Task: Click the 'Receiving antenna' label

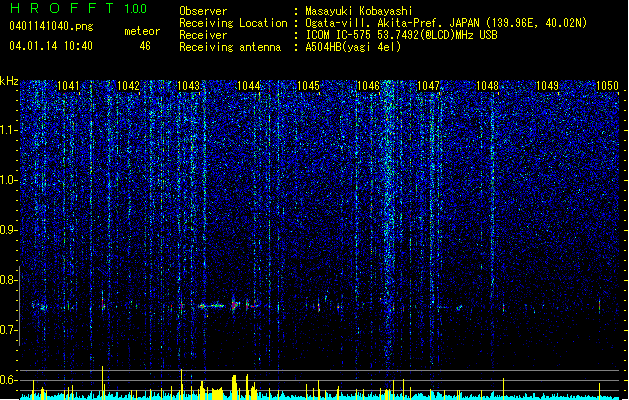Action: 230,47
